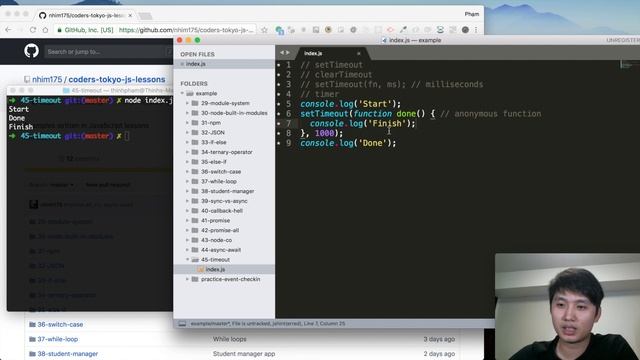Collapse the 45-timeout folder

(187, 260)
